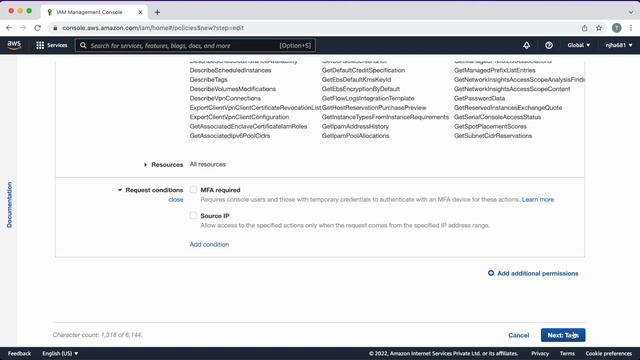
Task: Open the account user dropdown
Action: (619, 45)
